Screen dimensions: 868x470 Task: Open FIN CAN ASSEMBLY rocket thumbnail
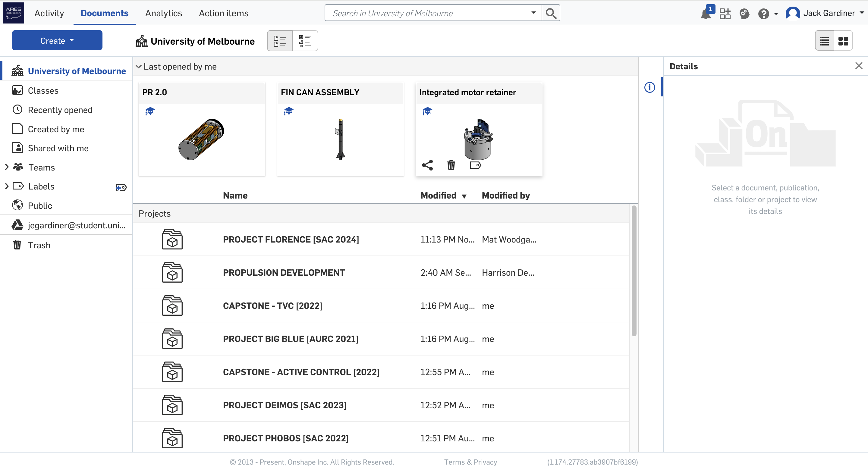(340, 139)
